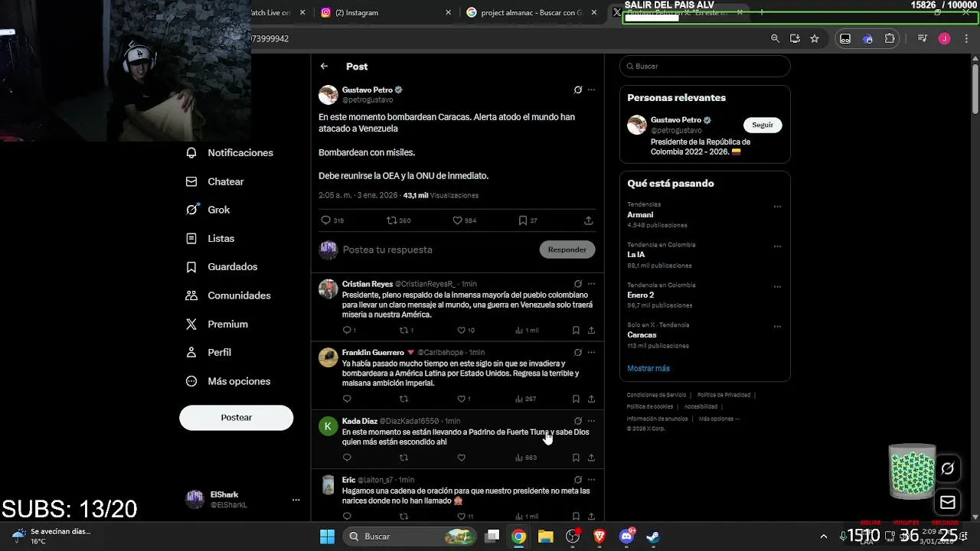Reply to Franklin Guerrero's comment
The height and width of the screenshot is (551, 980).
pos(347,399)
